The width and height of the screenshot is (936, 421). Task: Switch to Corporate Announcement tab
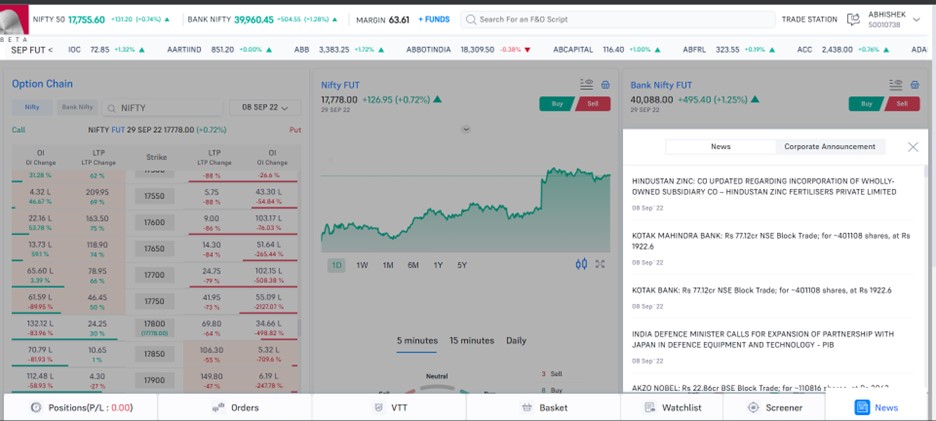point(829,147)
